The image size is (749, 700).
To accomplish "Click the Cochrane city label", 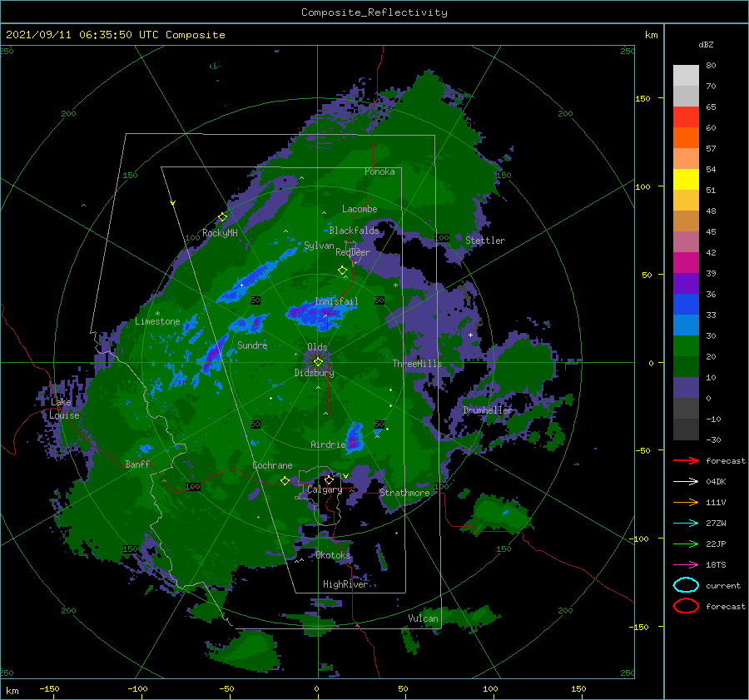I will tap(272, 465).
